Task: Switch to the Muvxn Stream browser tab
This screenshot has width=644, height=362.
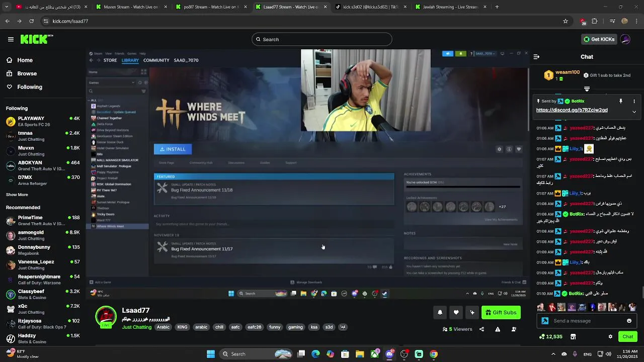Action: [131, 7]
